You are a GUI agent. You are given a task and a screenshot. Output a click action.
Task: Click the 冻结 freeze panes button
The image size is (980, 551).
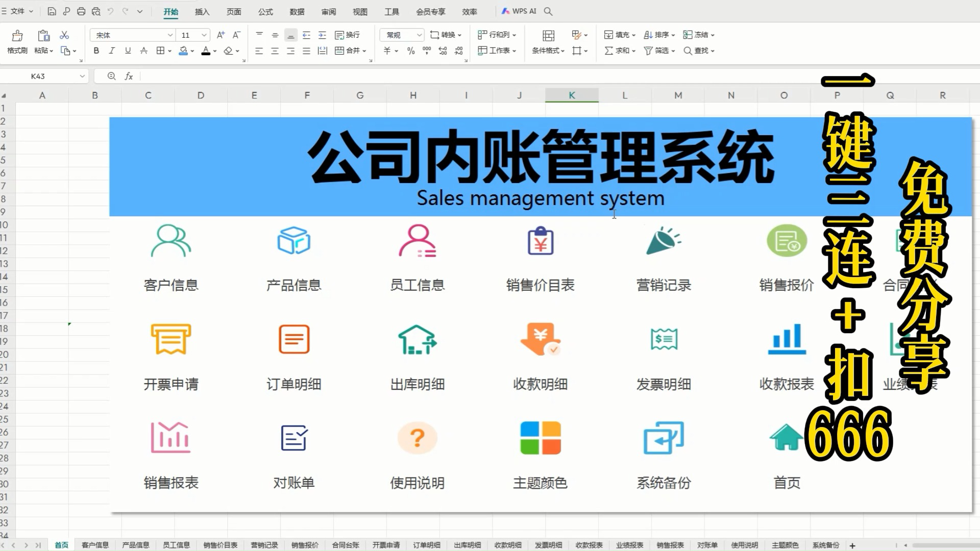pos(699,35)
